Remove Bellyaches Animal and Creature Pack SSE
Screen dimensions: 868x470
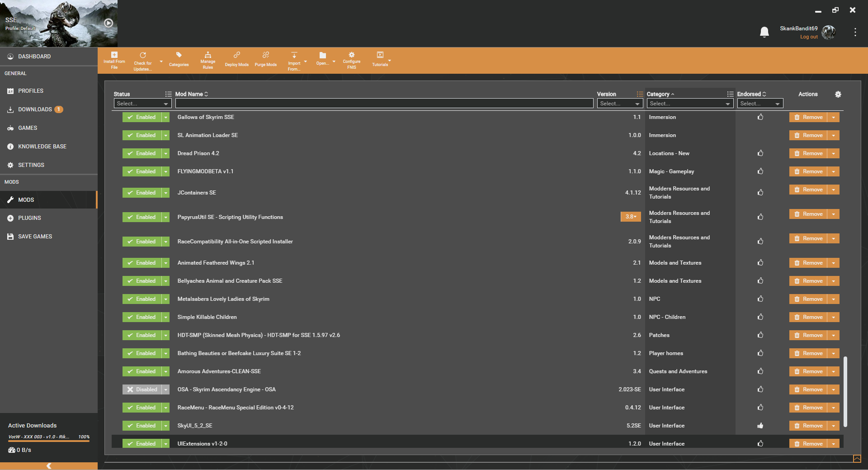[x=808, y=281]
